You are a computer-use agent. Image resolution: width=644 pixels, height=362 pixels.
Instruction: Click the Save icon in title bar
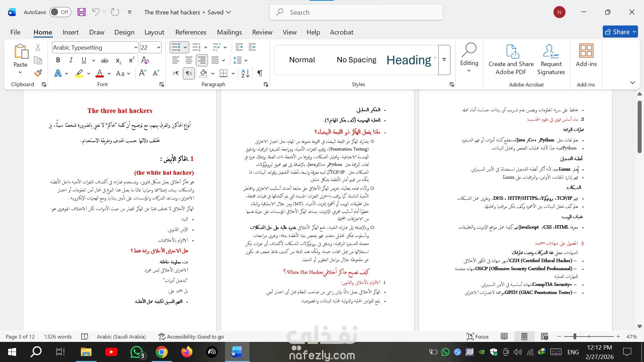click(x=82, y=12)
